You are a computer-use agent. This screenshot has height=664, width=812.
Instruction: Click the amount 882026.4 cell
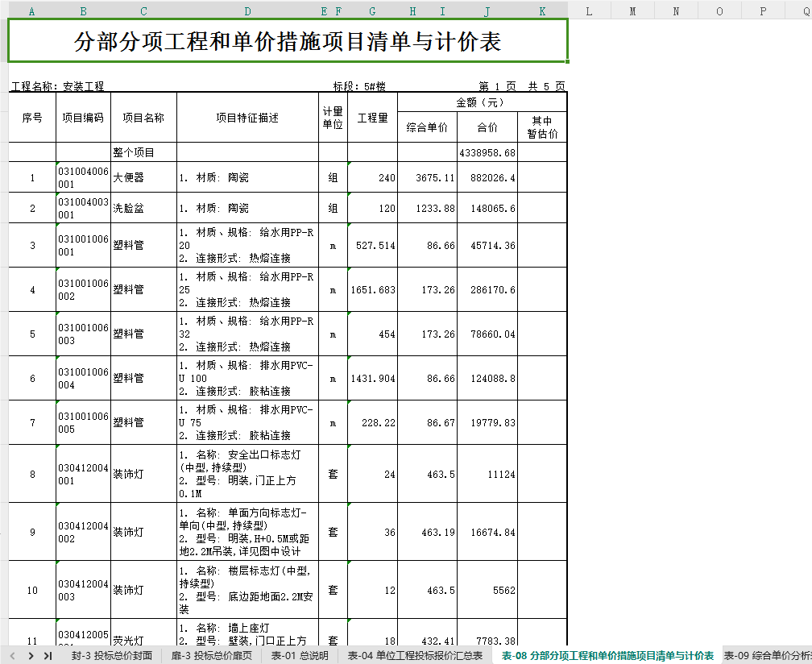487,177
